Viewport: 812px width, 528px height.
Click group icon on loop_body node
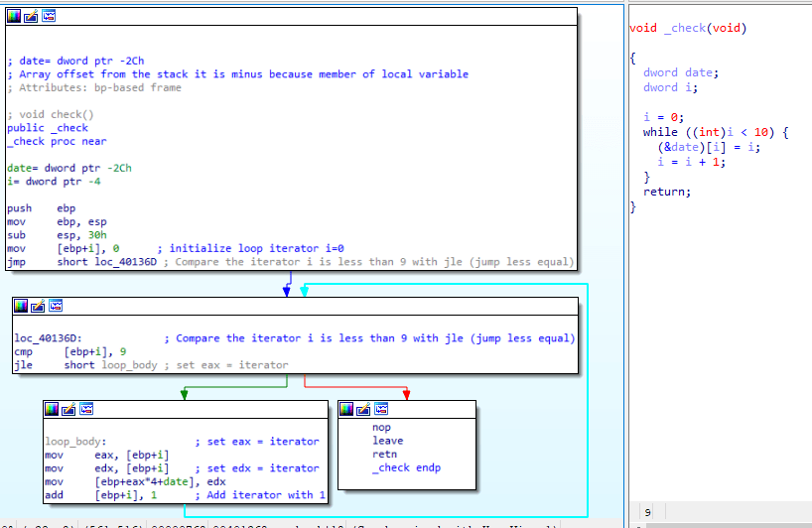click(86, 409)
